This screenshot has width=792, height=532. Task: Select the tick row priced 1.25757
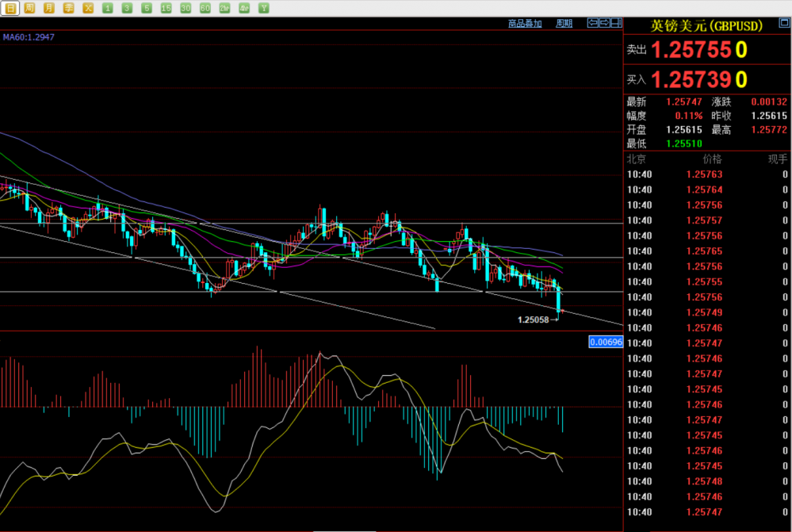[707, 220]
